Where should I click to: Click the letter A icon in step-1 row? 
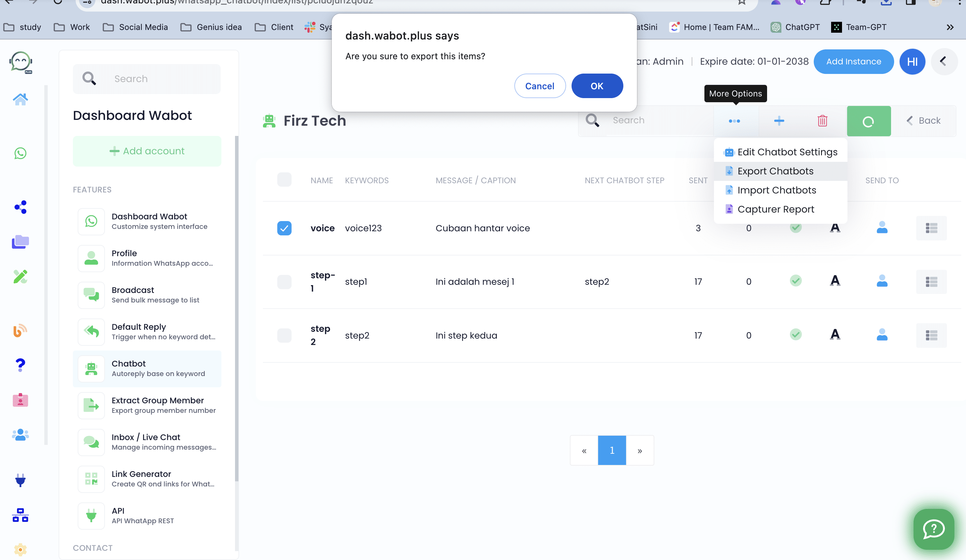point(835,281)
